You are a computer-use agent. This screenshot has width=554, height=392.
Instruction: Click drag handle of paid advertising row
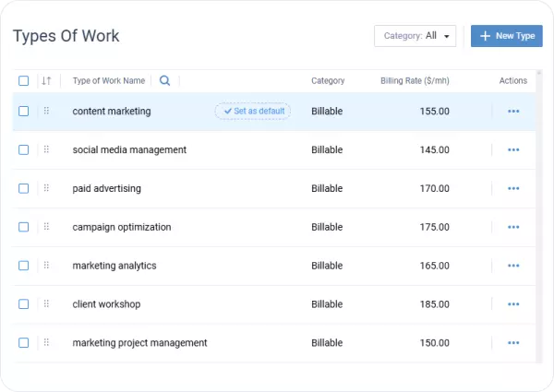click(x=46, y=188)
